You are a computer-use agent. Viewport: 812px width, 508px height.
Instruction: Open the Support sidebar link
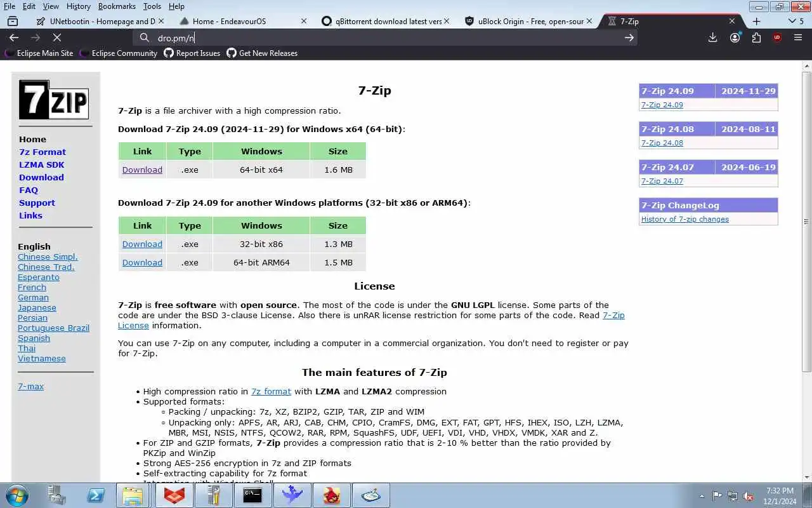pyautogui.click(x=37, y=203)
